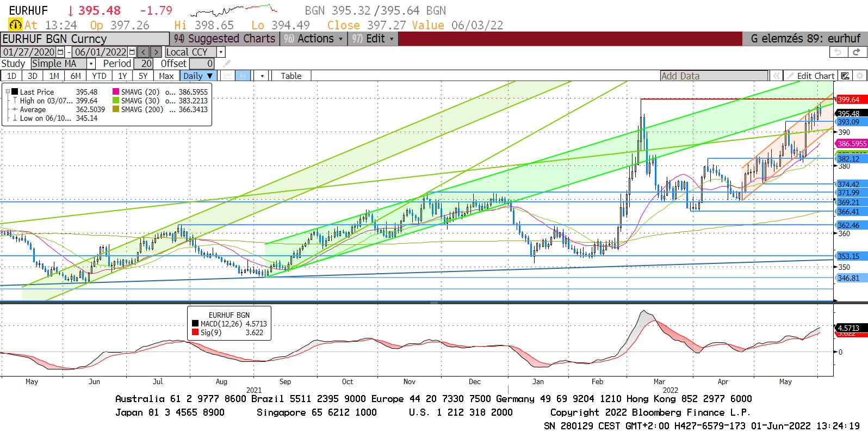Click the intraday sparkline mini chart
Image resolution: width=868 pixels, height=444 pixels.
pos(234,10)
